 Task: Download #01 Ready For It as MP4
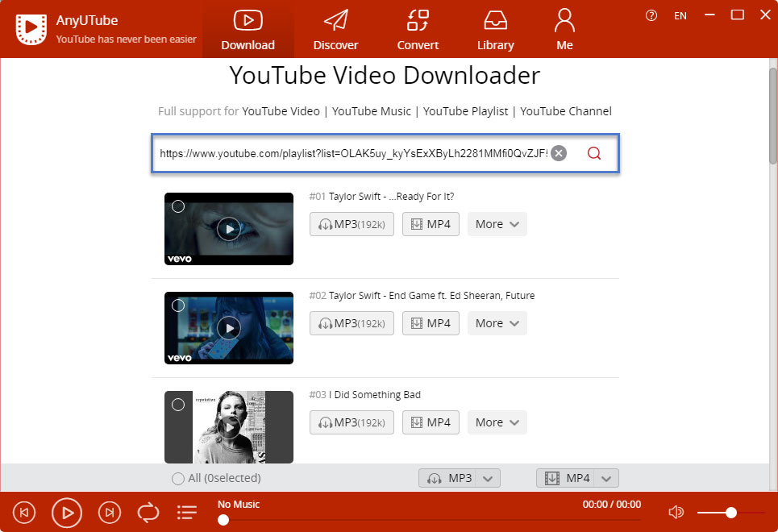(431, 224)
